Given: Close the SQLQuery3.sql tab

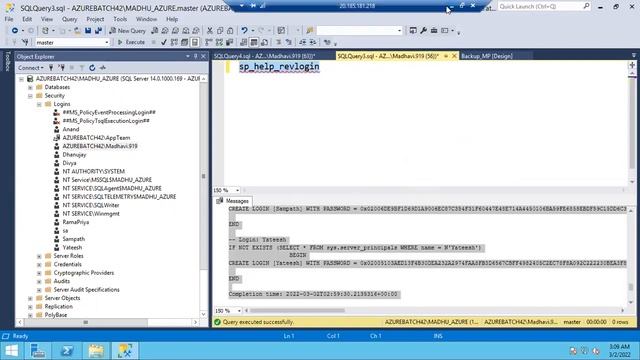Looking at the screenshot, I should [454, 56].
